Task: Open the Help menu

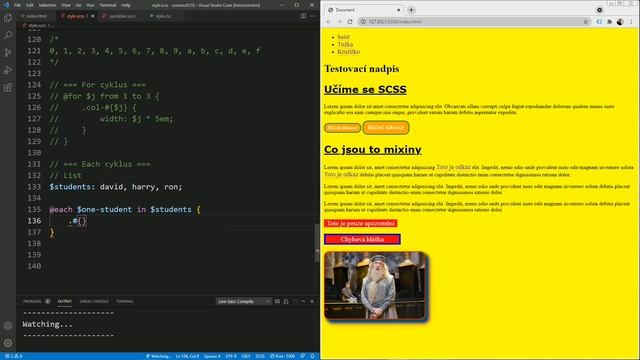Action: tap(126, 5)
